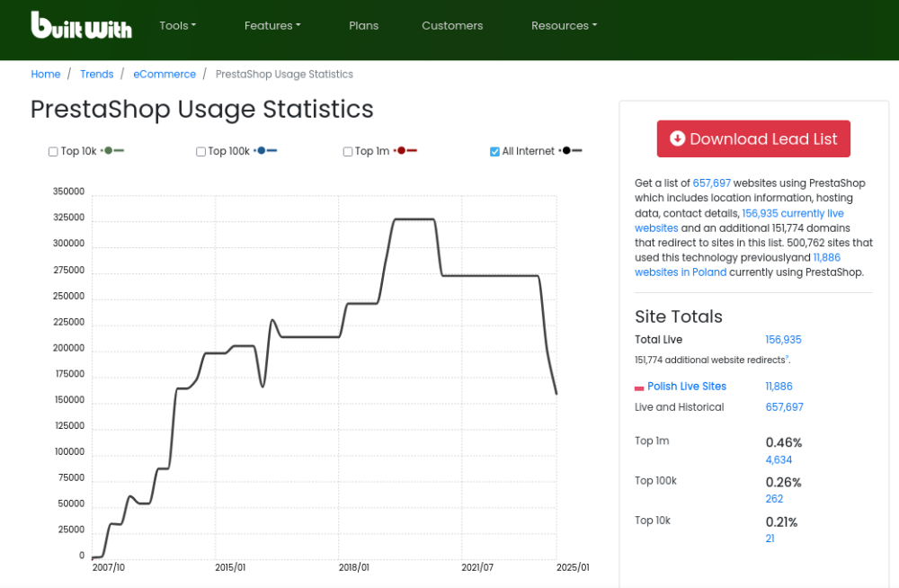Click the chart peak near 325000
This screenshot has height=588, width=899.
pyautogui.click(x=414, y=218)
